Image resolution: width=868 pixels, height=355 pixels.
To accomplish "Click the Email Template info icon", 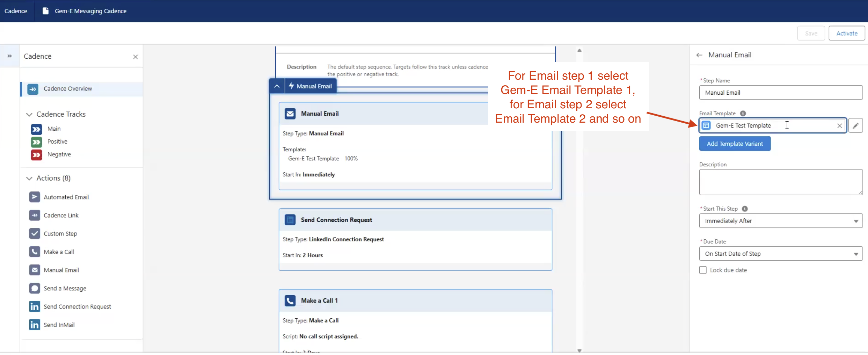I will 743,113.
